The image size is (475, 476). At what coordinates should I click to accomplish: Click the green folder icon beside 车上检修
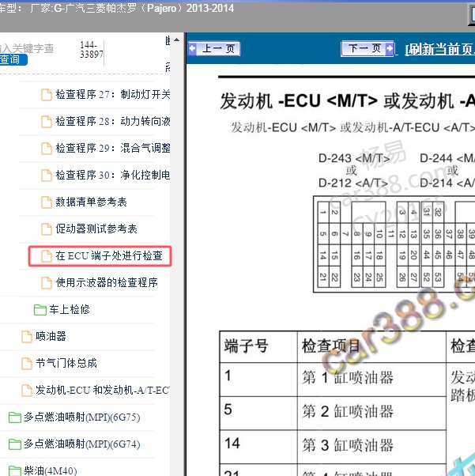pos(40,310)
